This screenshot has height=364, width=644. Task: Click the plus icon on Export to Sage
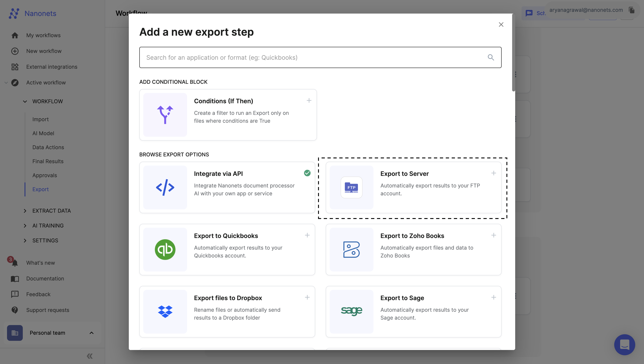pyautogui.click(x=494, y=297)
